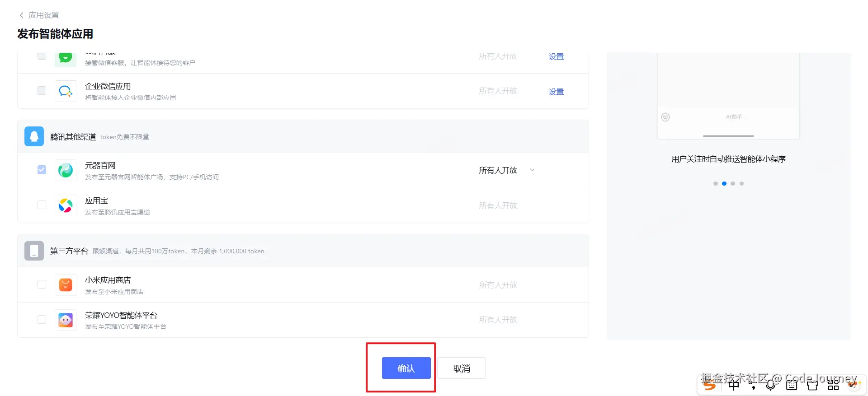Click the 发布智能体应用 page heading
Image resolution: width=868 pixels, height=396 pixels.
[x=55, y=34]
